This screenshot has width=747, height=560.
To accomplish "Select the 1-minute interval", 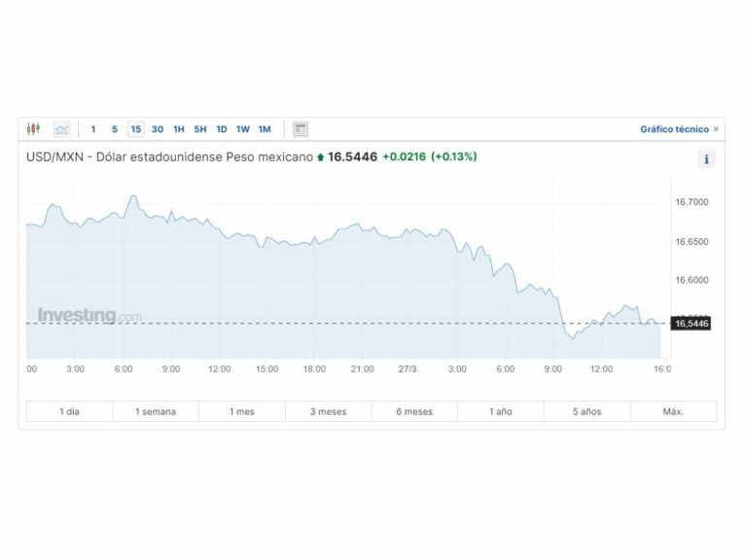I will 93,128.
